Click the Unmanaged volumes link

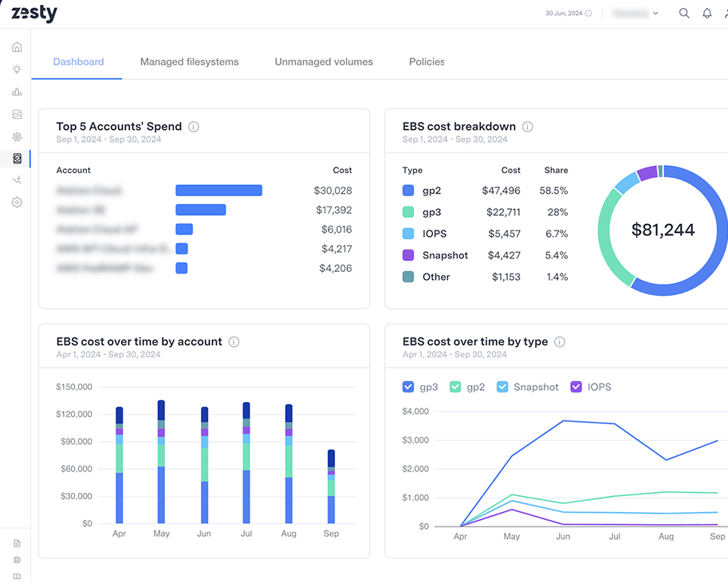324,61
